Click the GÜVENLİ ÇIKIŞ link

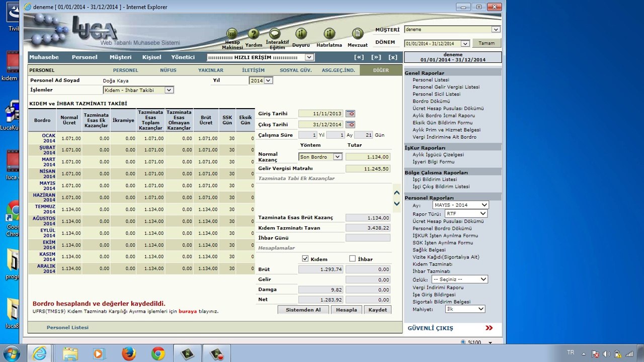[430, 328]
